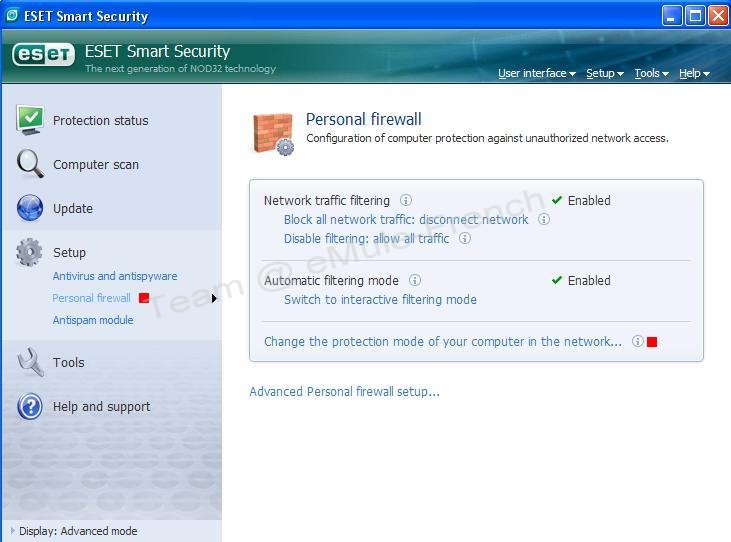731x542 pixels.
Task: Open the User interface dropdown menu
Action: 537,73
